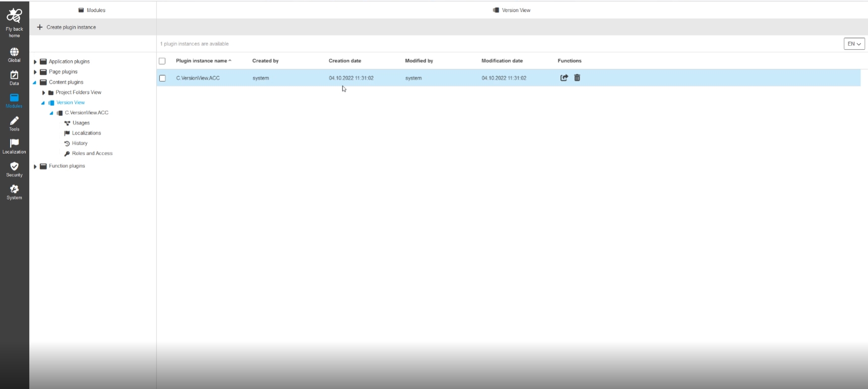The height and width of the screenshot is (389, 868).
Task: Open Localizations under C.VersionView.ACC
Action: pos(86,133)
